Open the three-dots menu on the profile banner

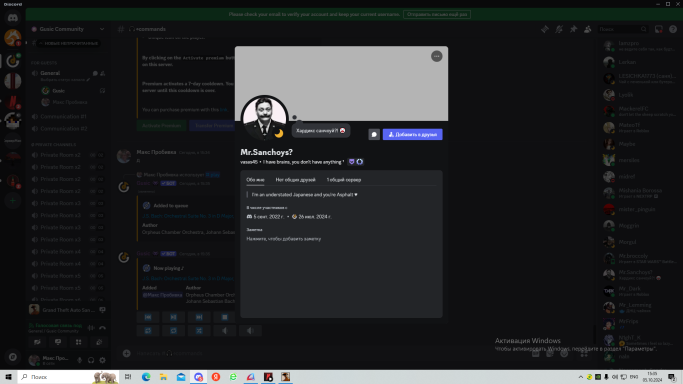tap(436, 56)
